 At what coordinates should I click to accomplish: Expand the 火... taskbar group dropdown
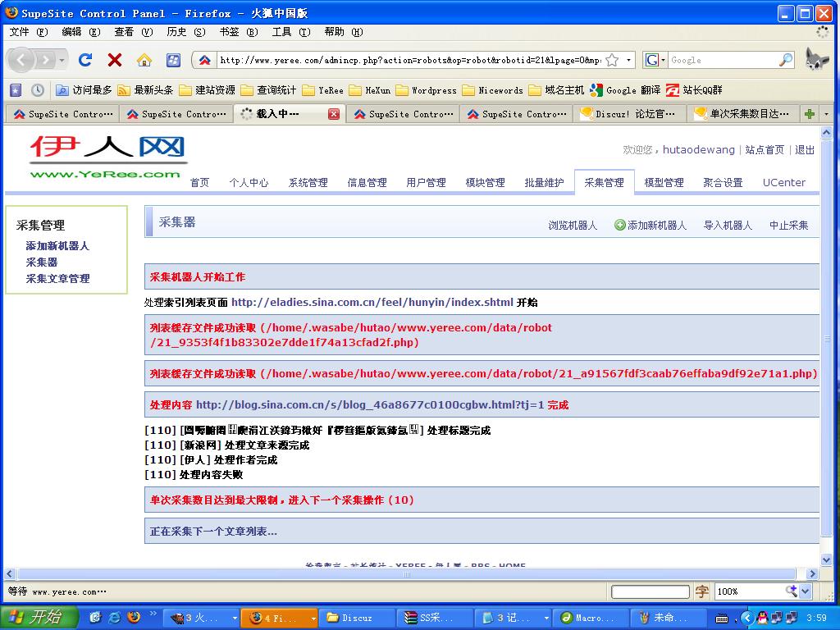pyautogui.click(x=234, y=618)
